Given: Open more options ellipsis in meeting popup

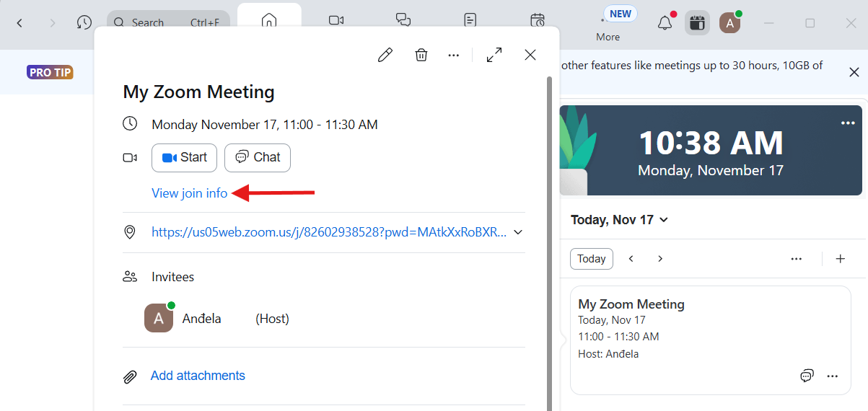Looking at the screenshot, I should pyautogui.click(x=454, y=55).
